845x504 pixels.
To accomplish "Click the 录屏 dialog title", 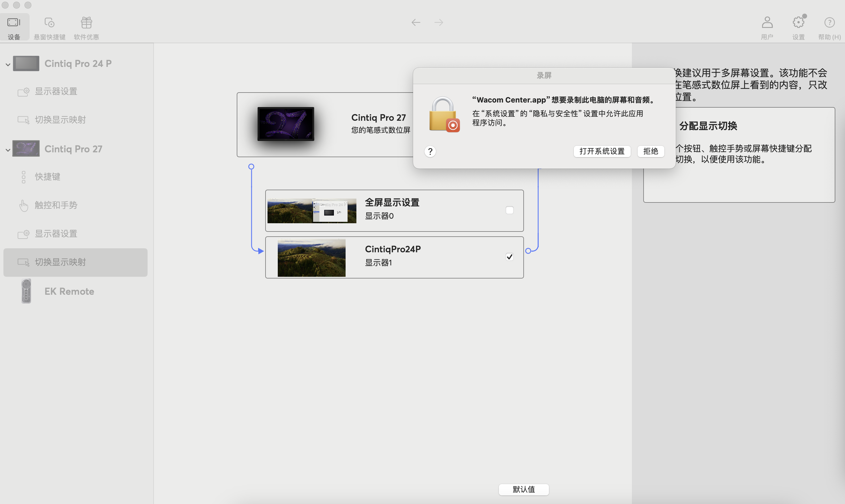I will pos(544,75).
